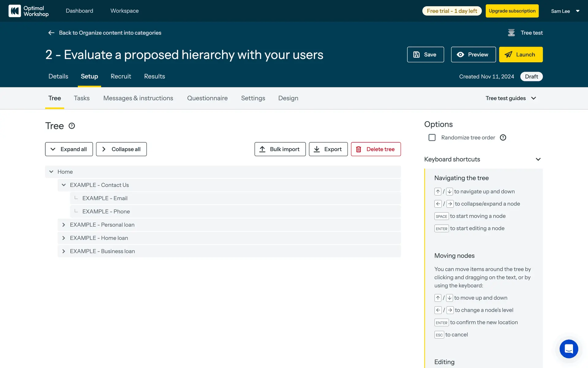
Task: Click the back arrow to Organize content
Action: click(51, 33)
